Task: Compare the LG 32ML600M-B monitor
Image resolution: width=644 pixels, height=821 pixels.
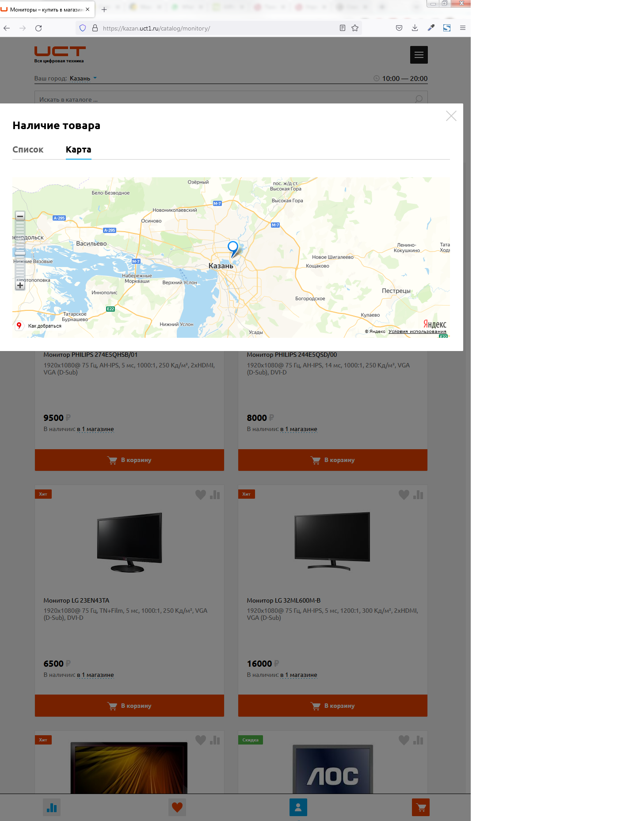Action: tap(418, 495)
